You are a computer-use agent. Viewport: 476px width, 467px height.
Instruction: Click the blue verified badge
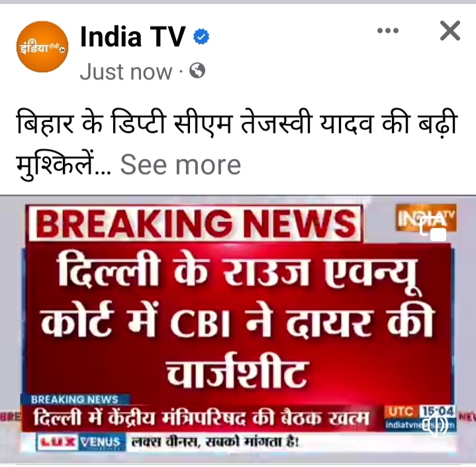click(201, 36)
